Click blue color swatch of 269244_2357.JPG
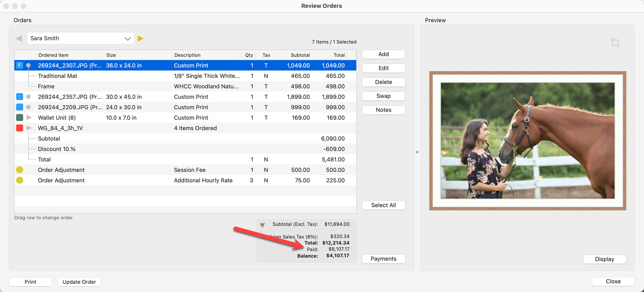 20,97
